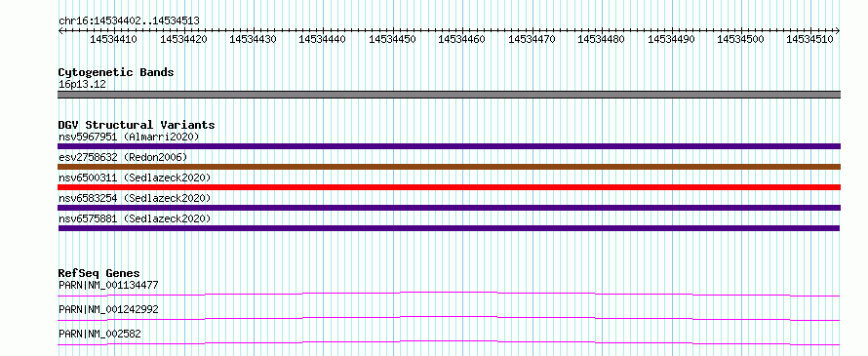Click ruler coordinate 14534430
Image resolution: width=868 pixels, height=356 pixels.
coord(253,39)
